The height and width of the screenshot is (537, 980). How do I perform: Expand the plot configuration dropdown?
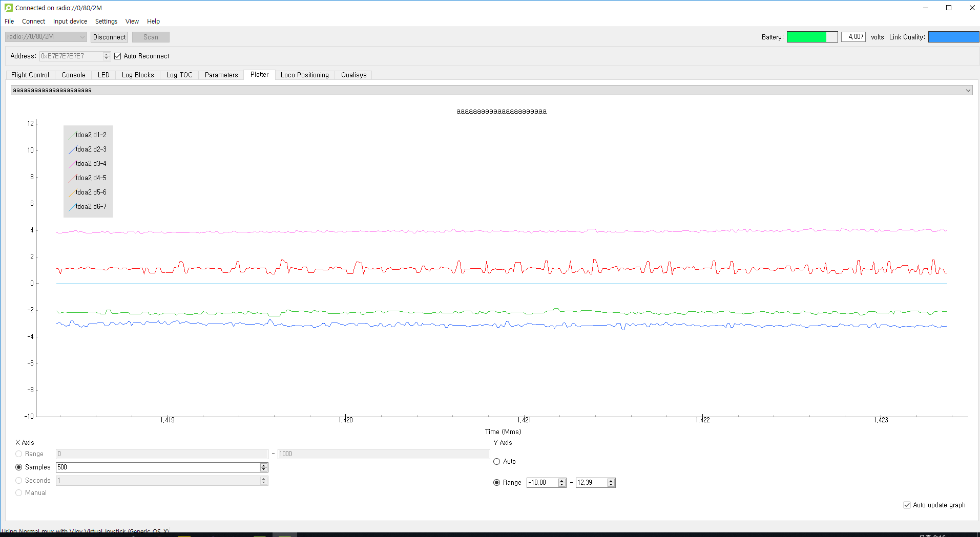pyautogui.click(x=491, y=90)
